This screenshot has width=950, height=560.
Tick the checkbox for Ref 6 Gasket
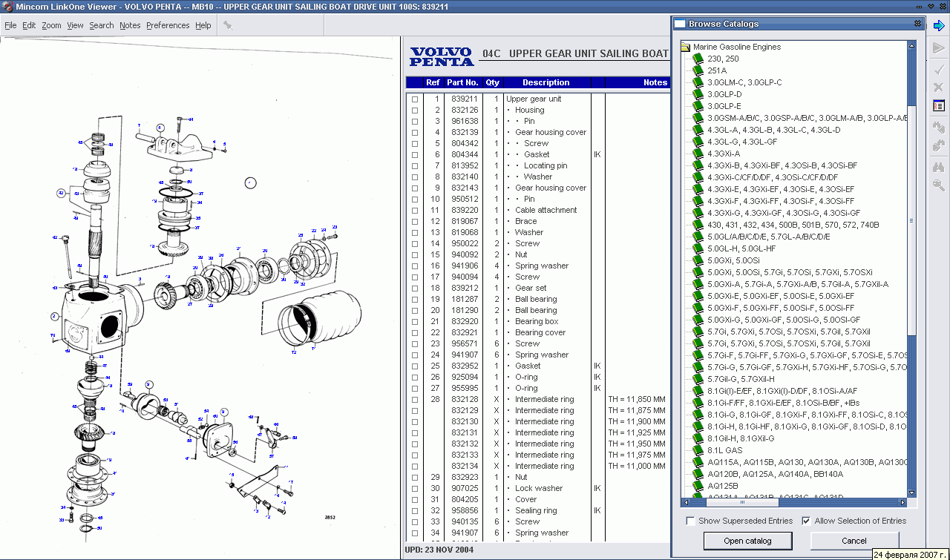point(415,154)
